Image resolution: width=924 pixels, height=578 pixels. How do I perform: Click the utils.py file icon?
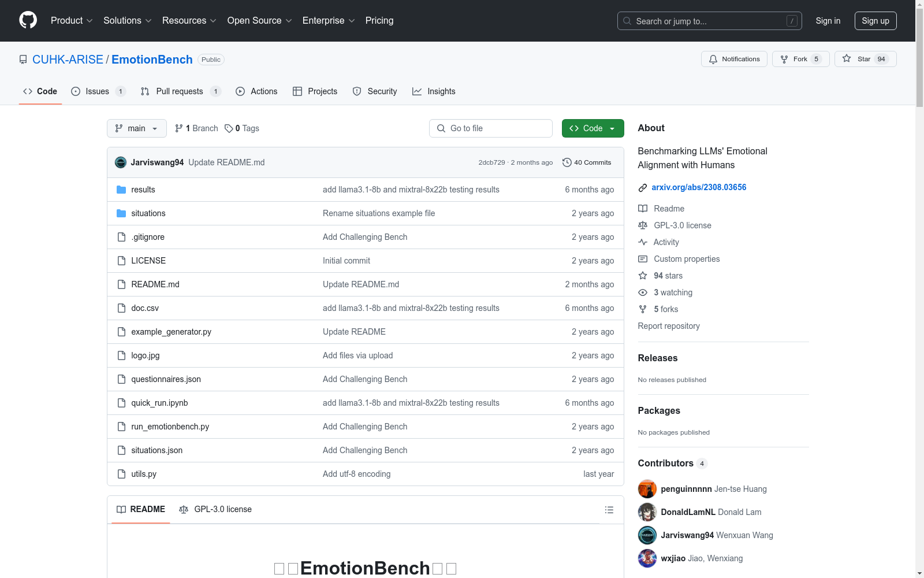121,474
